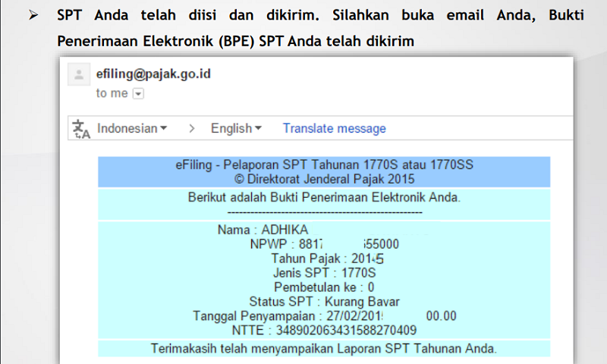Image resolution: width=607 pixels, height=364 pixels.
Task: Click the translate icon beside Indonesian
Action: [81, 128]
